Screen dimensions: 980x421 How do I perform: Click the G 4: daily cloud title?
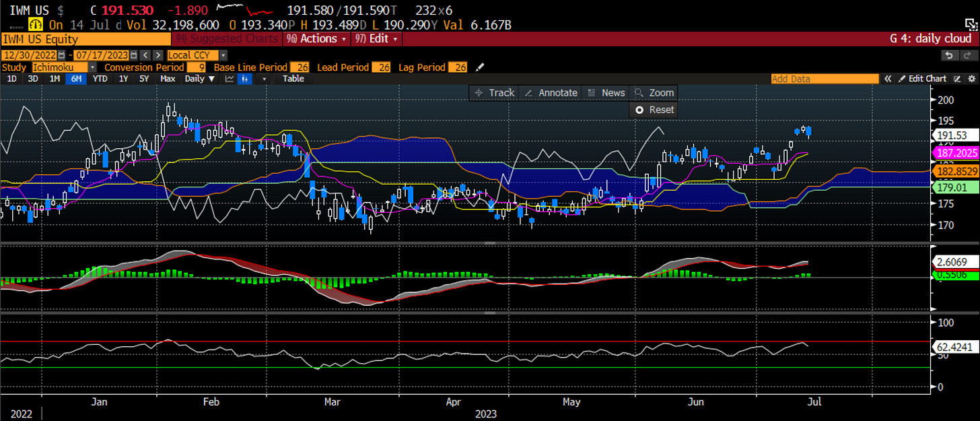tap(931, 39)
